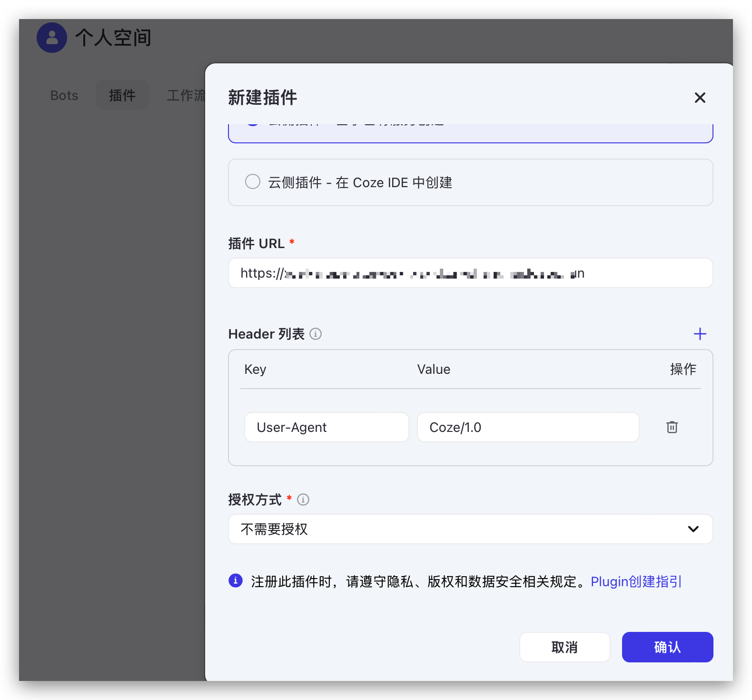Viewport: 752px width, 700px height.
Task: Click the 个人空间 title text
Action: pos(113,38)
